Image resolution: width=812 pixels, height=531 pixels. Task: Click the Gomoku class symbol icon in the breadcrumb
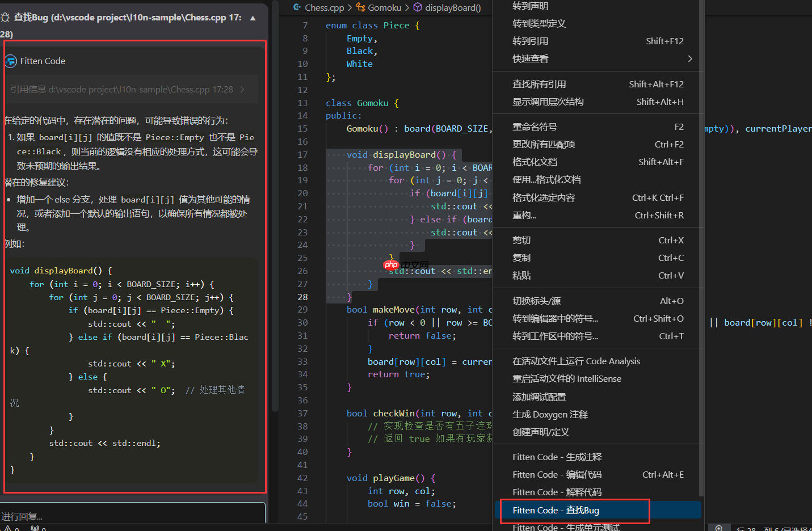tap(360, 7)
